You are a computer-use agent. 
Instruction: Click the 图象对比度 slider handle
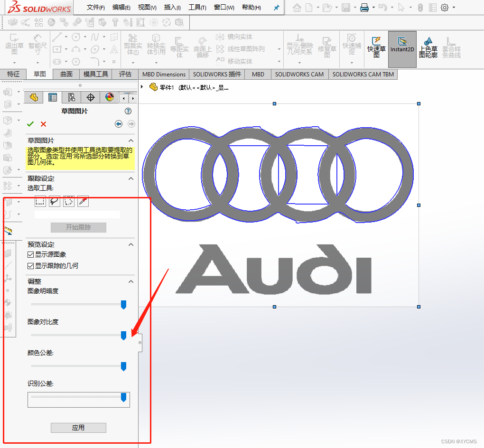(x=123, y=336)
